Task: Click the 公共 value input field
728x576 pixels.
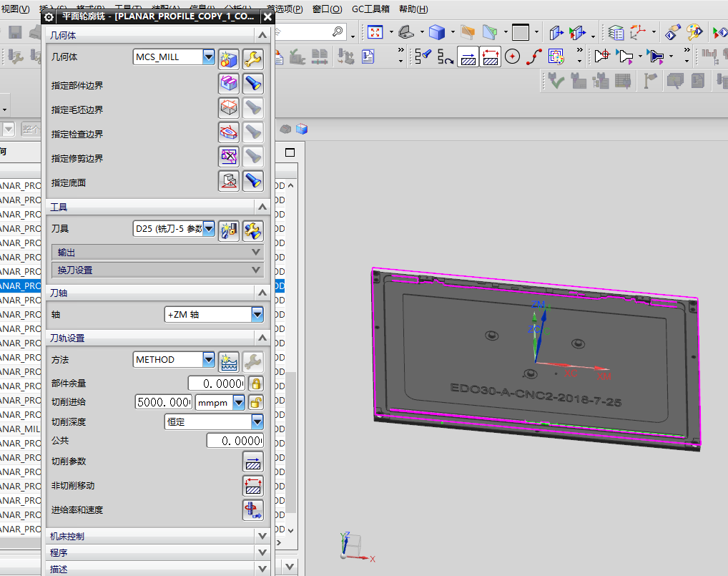Action: 235,441
